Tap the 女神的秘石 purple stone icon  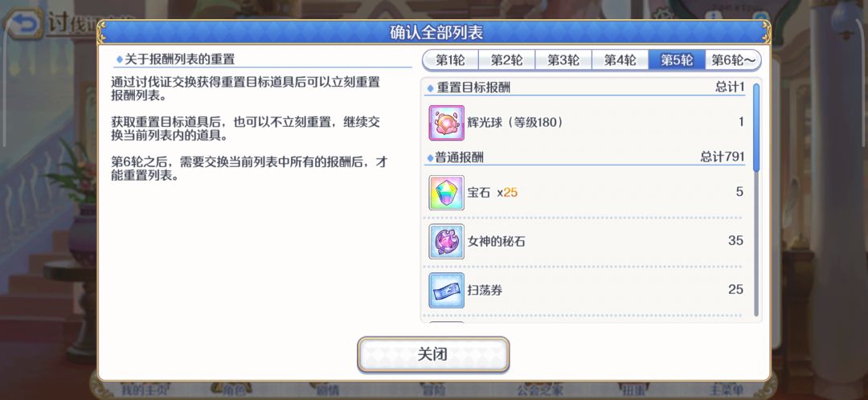pyautogui.click(x=446, y=241)
